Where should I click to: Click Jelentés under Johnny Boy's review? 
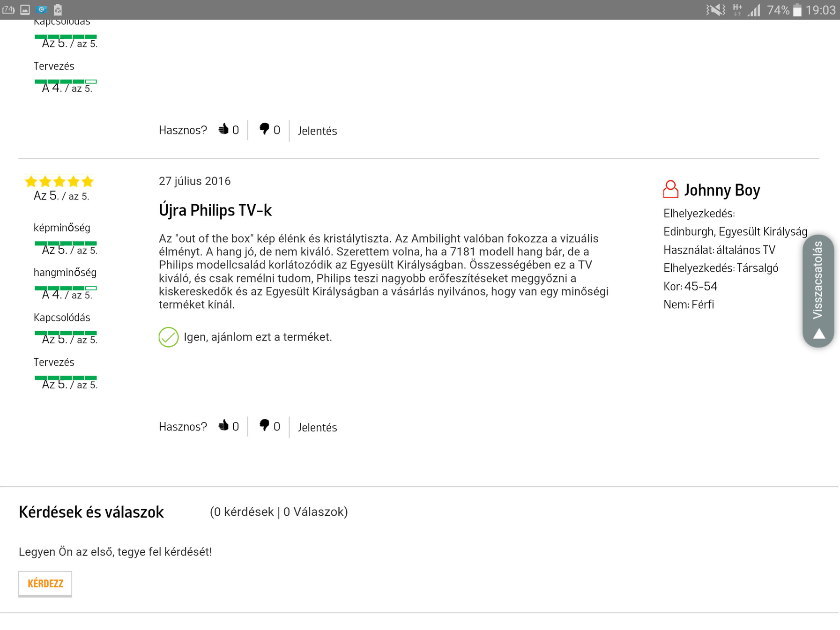[x=317, y=427]
